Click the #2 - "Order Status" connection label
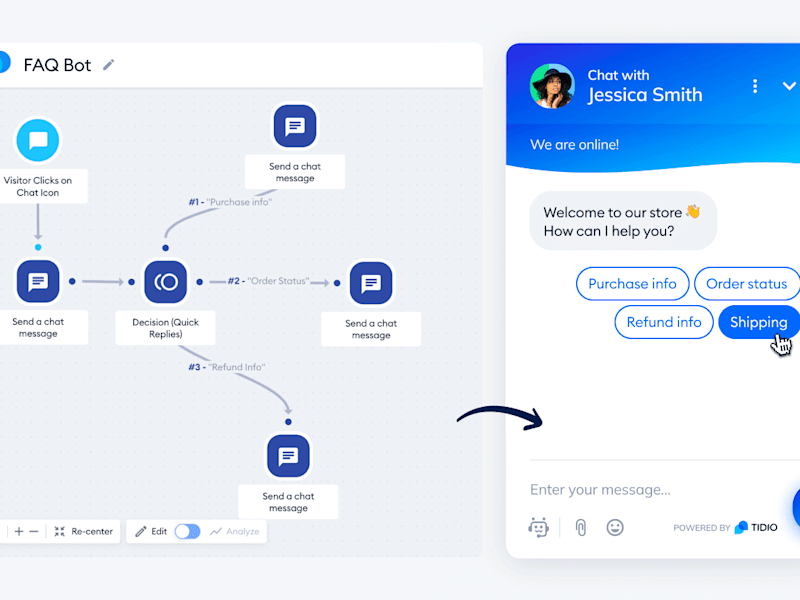Screen dimensions: 800x600 point(268,281)
